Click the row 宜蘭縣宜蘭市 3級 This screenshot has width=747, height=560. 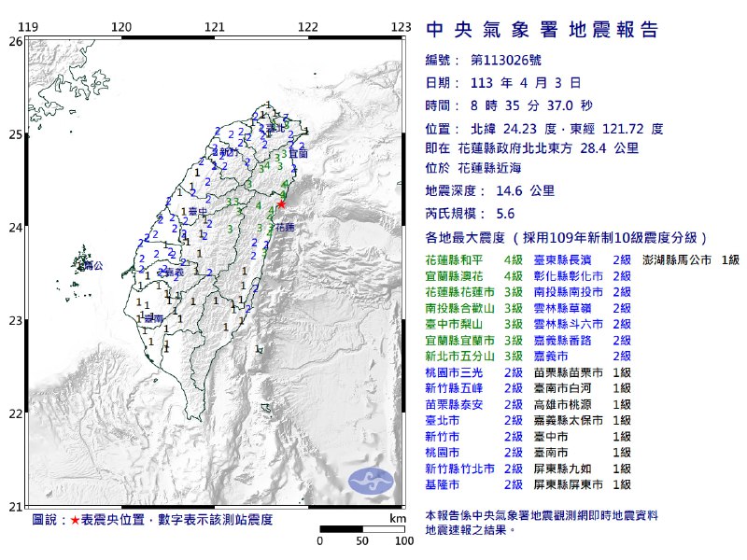(x=474, y=341)
